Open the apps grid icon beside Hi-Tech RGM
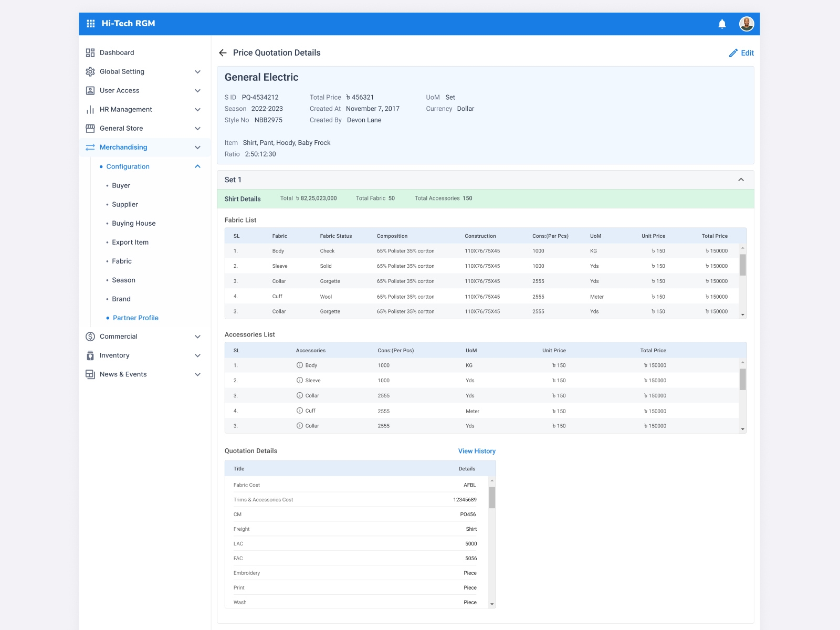Image resolution: width=840 pixels, height=630 pixels. 90,24
